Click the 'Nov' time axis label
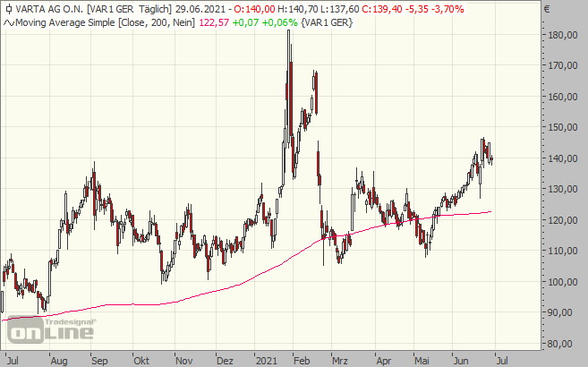Screen dimensions: 588x367 coord(184,361)
